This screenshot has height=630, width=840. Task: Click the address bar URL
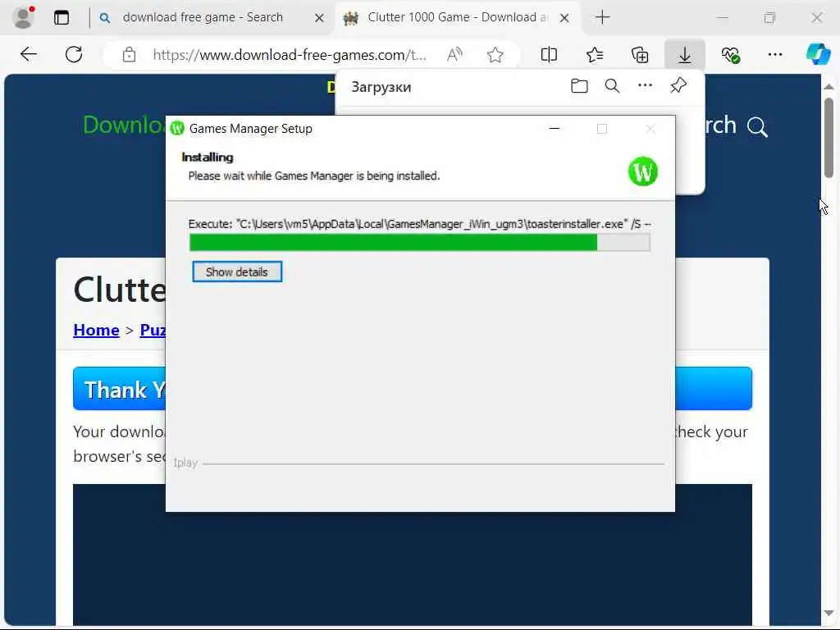[290, 55]
